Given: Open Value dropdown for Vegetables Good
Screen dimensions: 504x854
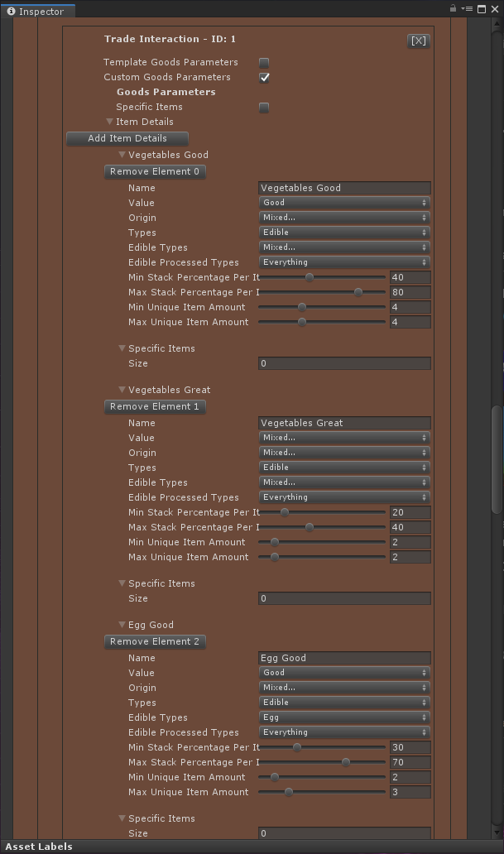Looking at the screenshot, I should (344, 203).
